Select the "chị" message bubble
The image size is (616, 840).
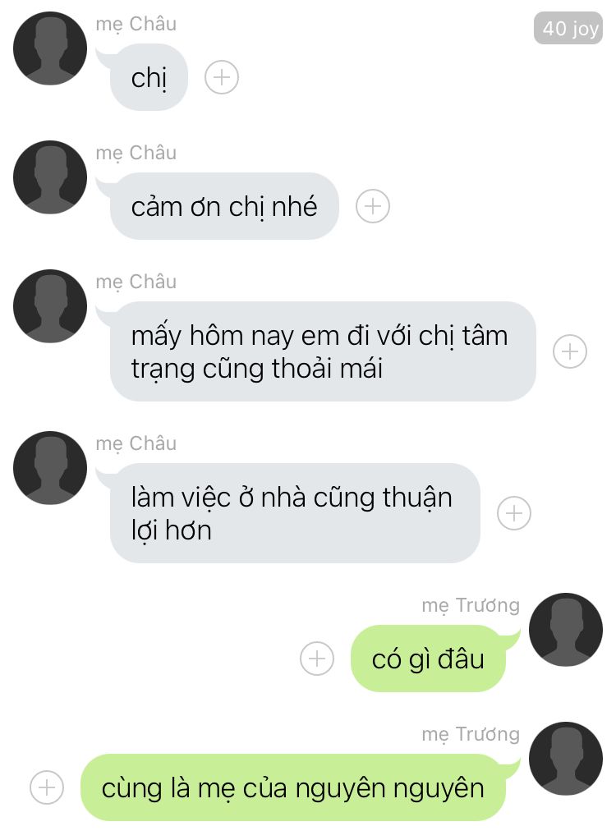tap(149, 77)
